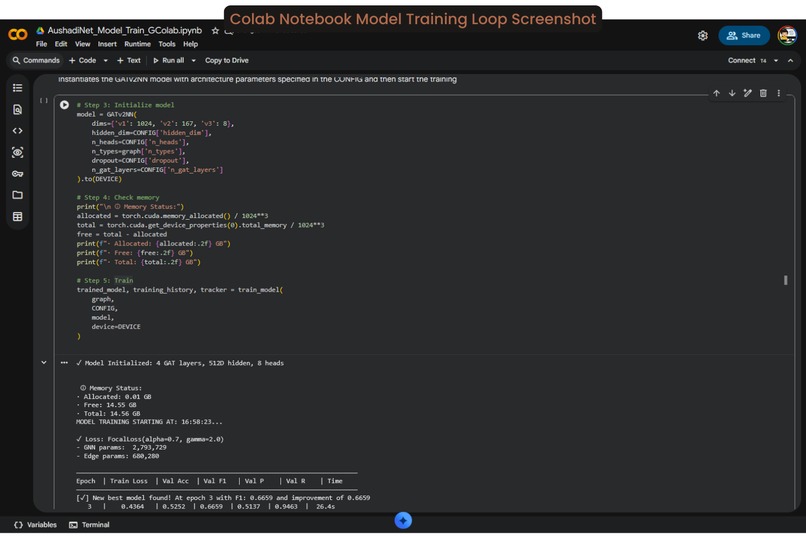Collapse the header with the top-right caret
Image resolution: width=806 pixels, height=537 pixels.
(x=791, y=61)
